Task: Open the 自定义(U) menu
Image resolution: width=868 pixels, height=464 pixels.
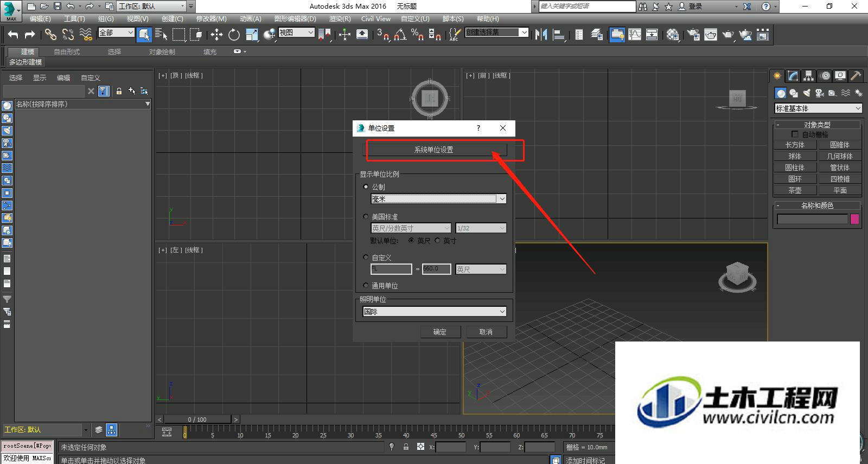Action: coord(415,19)
